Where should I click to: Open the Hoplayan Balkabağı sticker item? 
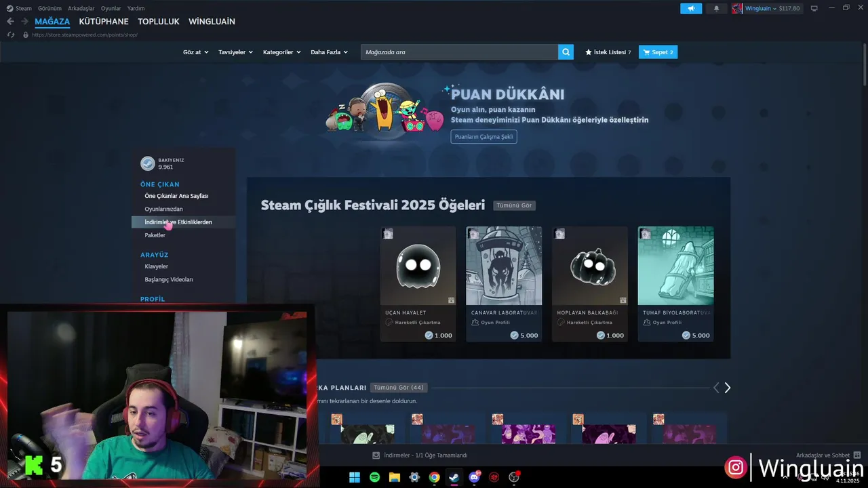click(590, 284)
